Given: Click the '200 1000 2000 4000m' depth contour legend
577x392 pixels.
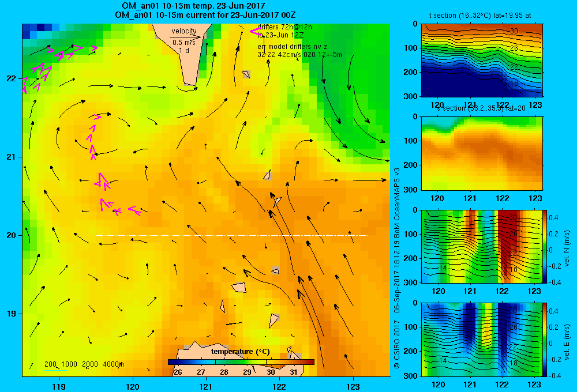Looking at the screenshot, I should (x=84, y=364).
